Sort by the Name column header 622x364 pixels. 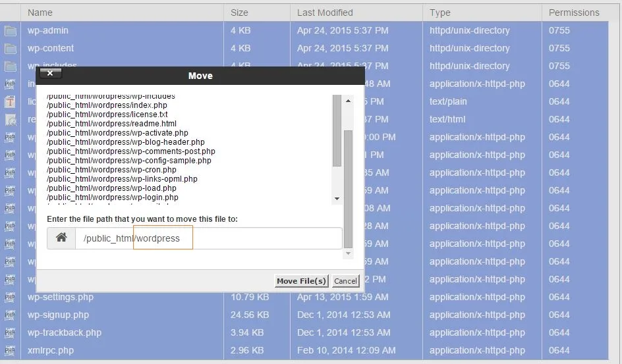(40, 13)
